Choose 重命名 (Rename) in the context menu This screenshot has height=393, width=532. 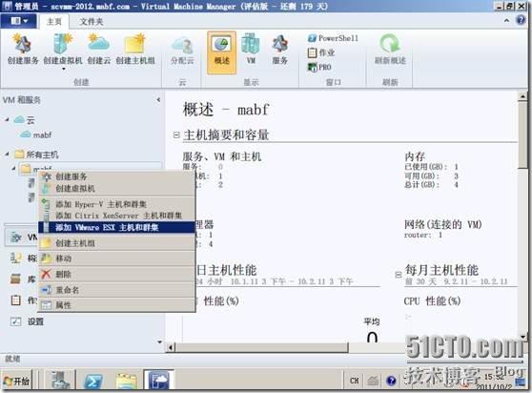click(116, 290)
